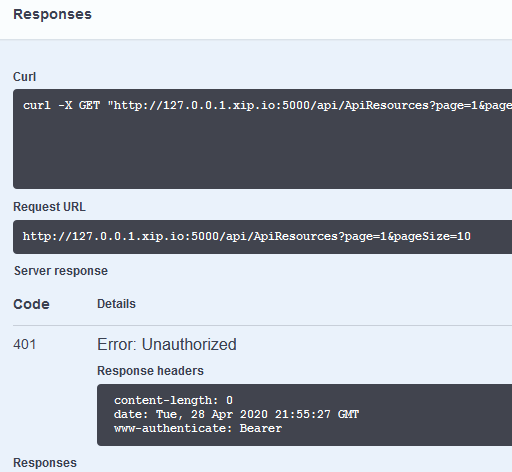Click the Response headers label
This screenshot has height=472, width=512.
tap(150, 371)
